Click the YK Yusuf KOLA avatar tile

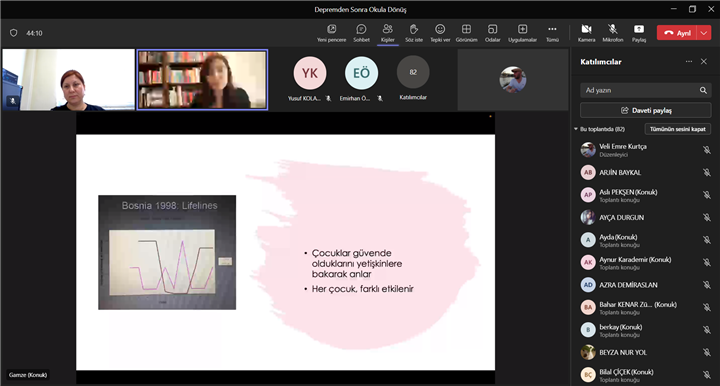[309, 73]
